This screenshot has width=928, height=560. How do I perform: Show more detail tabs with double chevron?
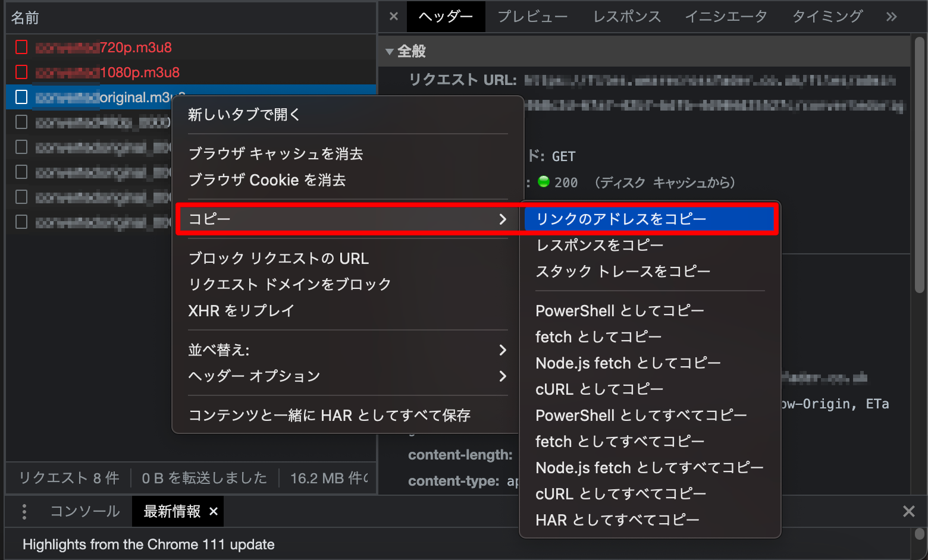pos(891,17)
